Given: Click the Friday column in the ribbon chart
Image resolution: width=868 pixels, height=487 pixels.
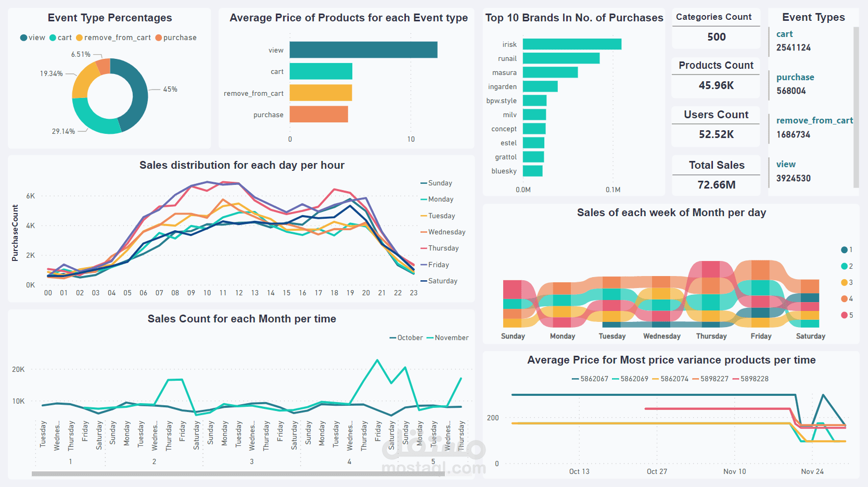Looking at the screenshot, I should point(760,294).
